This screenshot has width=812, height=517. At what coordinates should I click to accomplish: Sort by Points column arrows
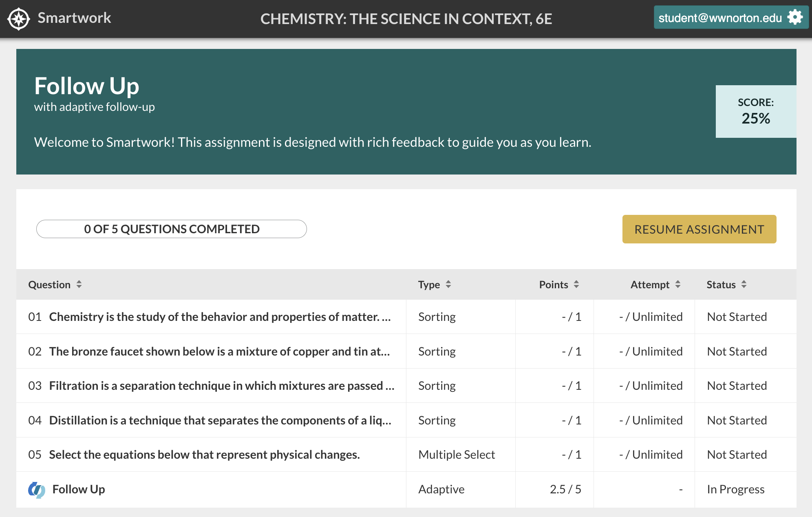point(576,285)
